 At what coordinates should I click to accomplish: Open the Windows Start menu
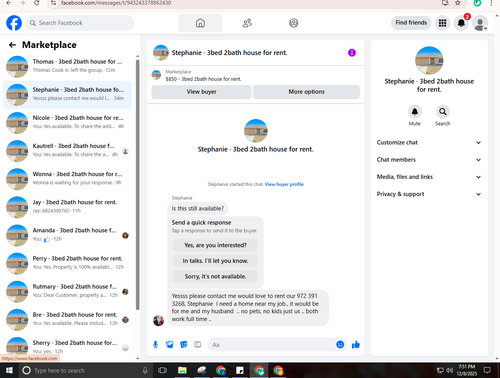[9, 370]
